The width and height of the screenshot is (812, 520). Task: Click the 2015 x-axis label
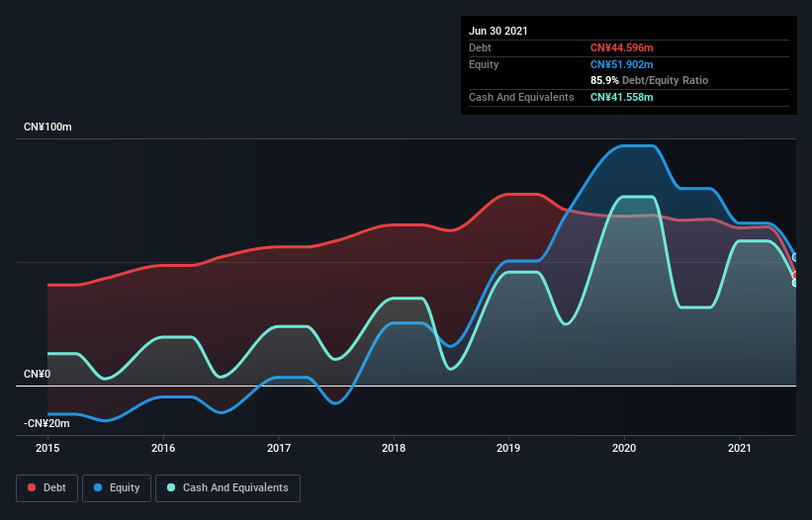coord(47,448)
